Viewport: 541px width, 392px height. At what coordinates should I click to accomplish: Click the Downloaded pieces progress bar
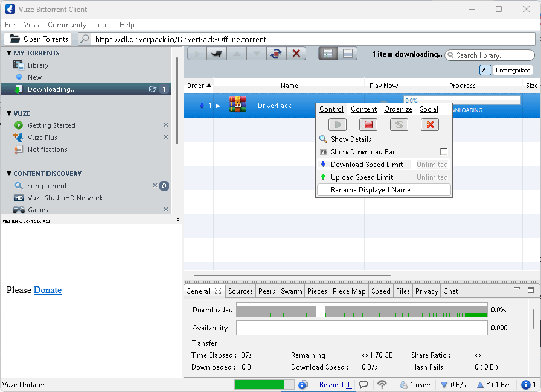[x=362, y=309]
